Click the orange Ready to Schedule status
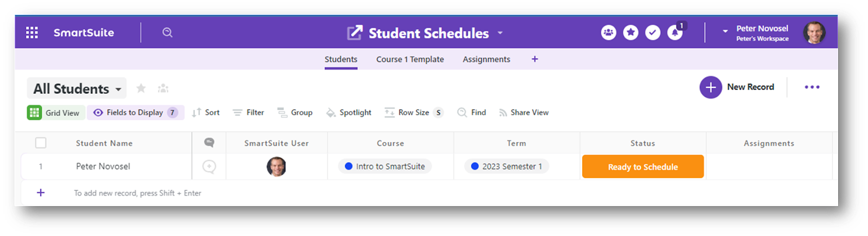The width and height of the screenshot is (868, 236). [x=643, y=167]
